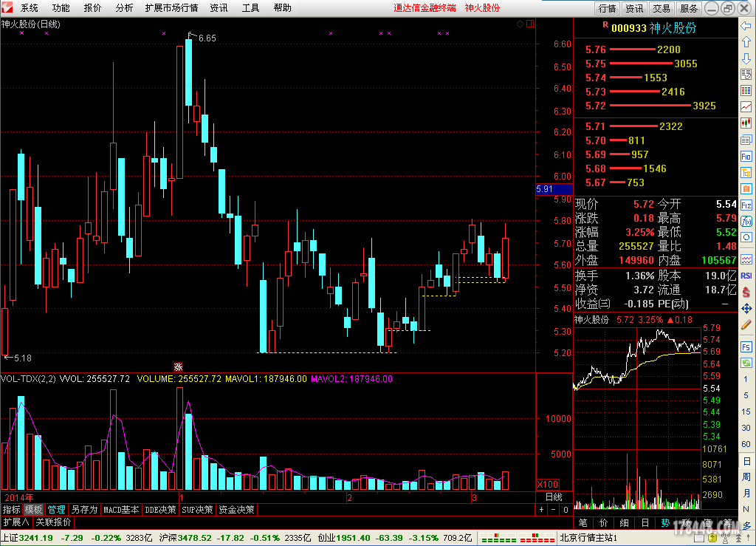This screenshot has width=756, height=546.
Task: Open the 帮助 menu
Action: (x=282, y=7)
